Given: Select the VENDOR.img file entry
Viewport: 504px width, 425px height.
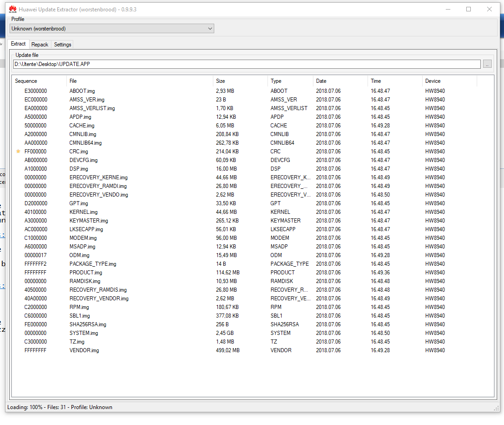Looking at the screenshot, I should coord(84,351).
